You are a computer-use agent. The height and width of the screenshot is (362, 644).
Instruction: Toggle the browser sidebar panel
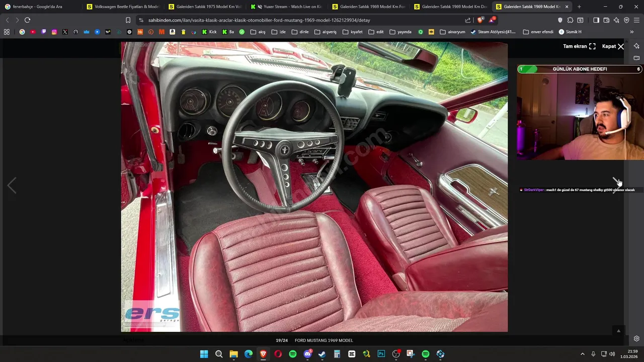(596, 20)
